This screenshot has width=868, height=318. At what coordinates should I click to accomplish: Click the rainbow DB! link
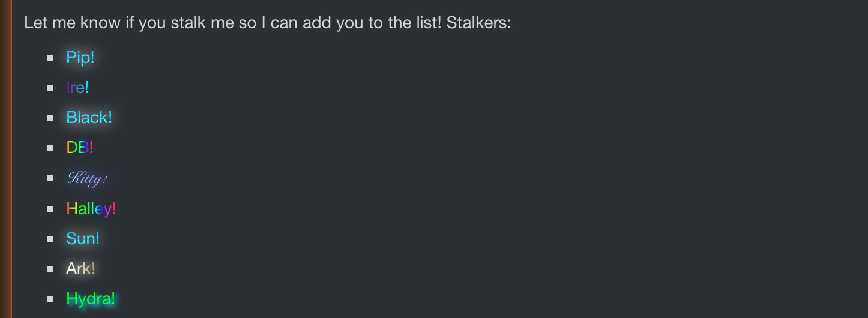(x=80, y=148)
